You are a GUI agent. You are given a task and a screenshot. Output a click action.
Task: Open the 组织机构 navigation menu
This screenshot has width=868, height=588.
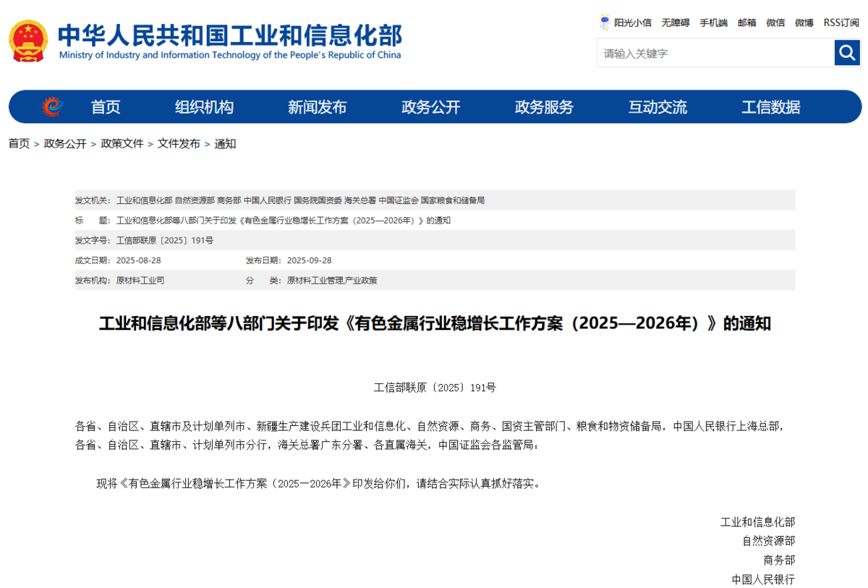point(204,107)
